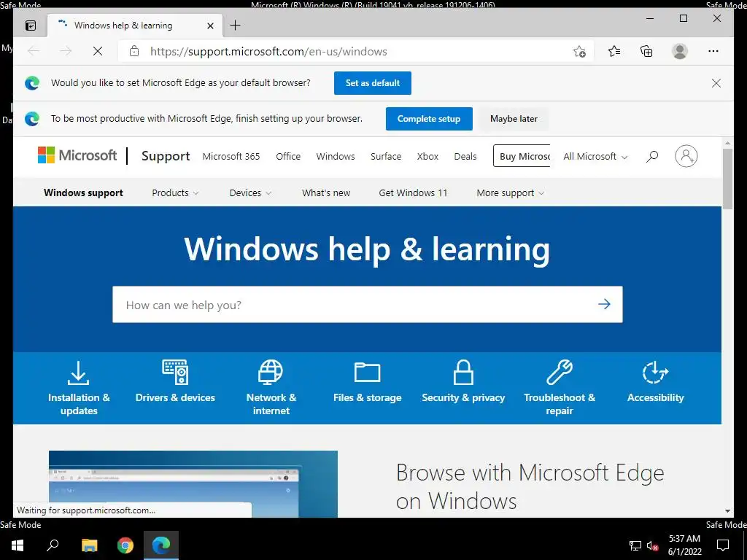
Task: Go back to the previous page
Action: pyautogui.click(x=34, y=51)
